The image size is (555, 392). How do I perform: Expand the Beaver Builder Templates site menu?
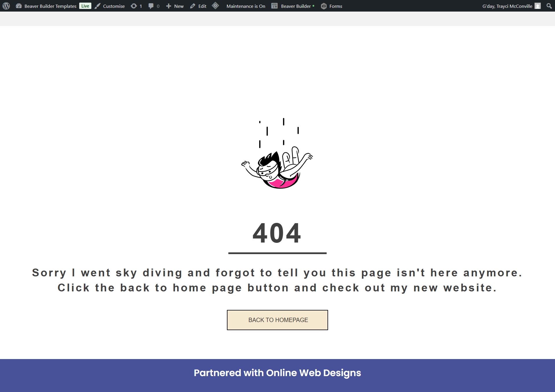[x=50, y=6]
